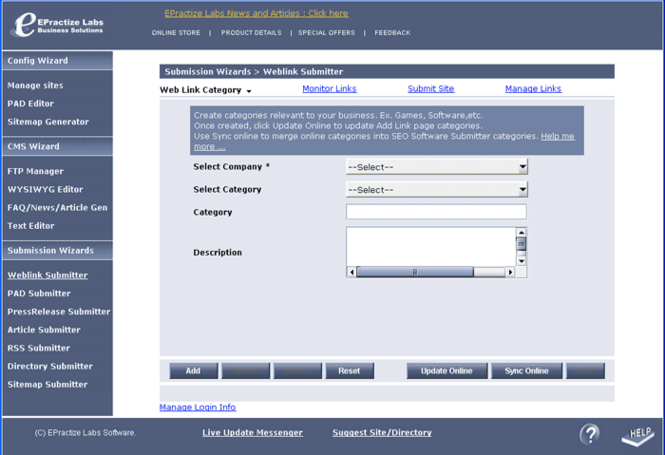The width and height of the screenshot is (665, 455).
Task: Click the Description scroll down arrow
Action: [x=521, y=261]
